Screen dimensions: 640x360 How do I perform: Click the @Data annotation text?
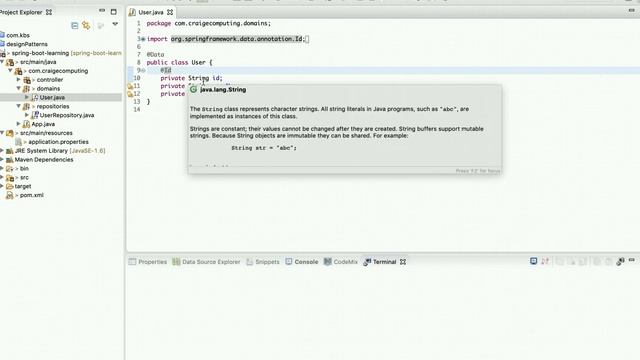[x=156, y=55]
